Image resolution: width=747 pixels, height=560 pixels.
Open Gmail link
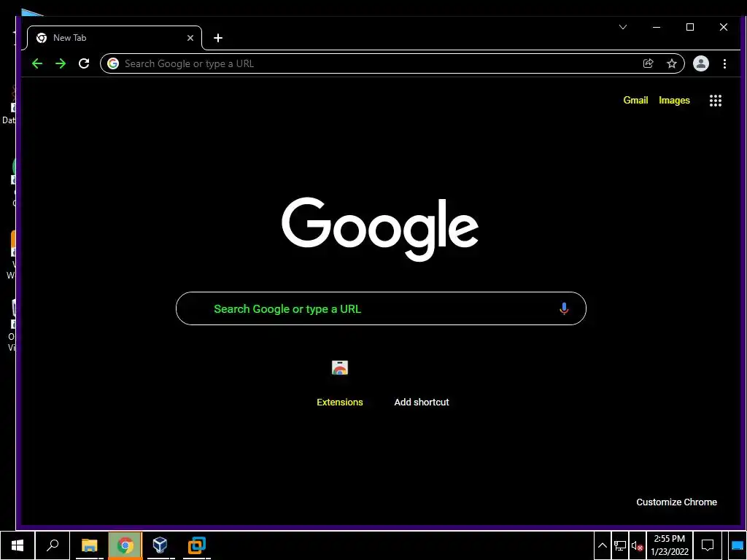click(635, 101)
